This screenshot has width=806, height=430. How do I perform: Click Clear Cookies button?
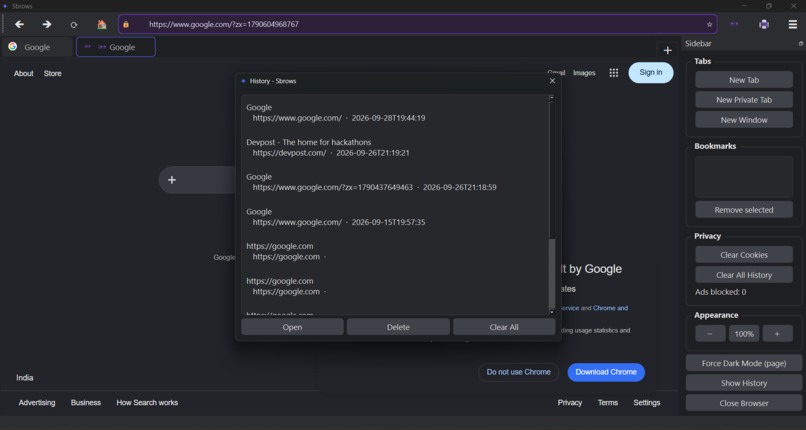click(744, 255)
